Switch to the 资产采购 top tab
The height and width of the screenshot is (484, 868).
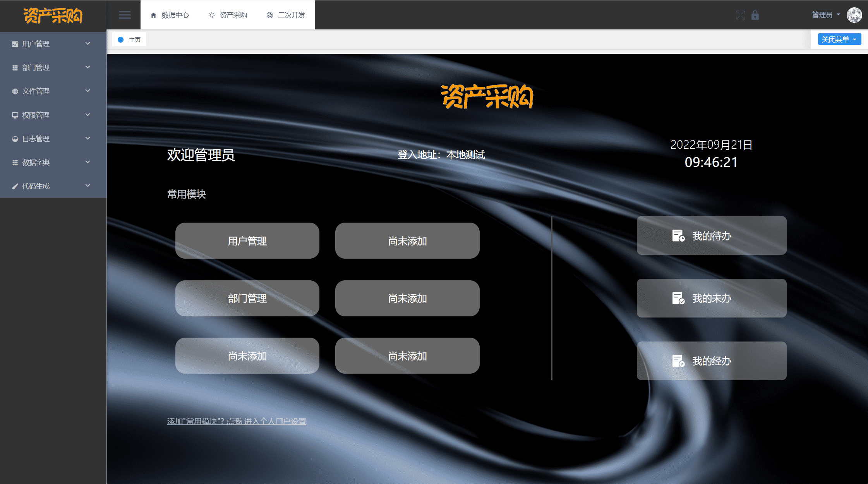[228, 15]
